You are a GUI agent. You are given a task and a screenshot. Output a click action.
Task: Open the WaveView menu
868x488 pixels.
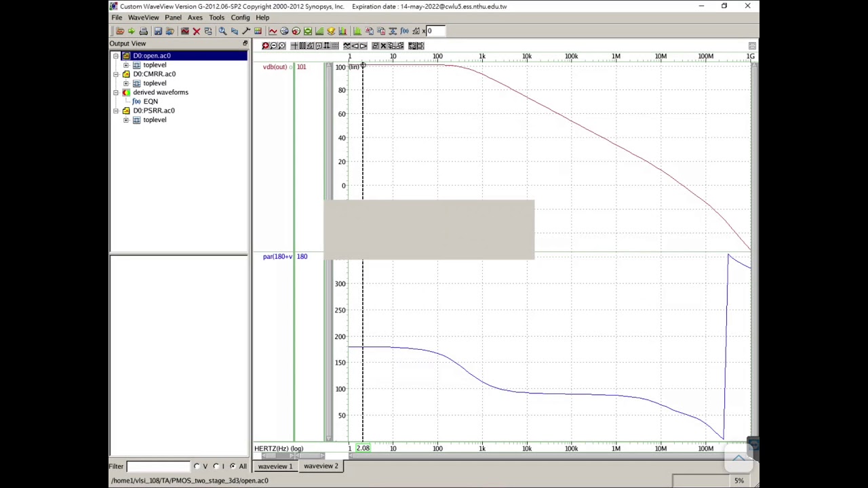[x=143, y=18]
